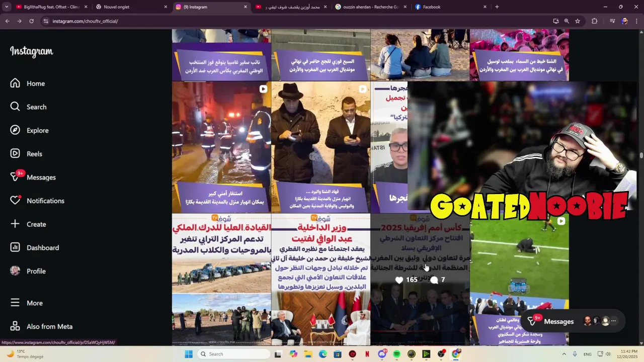Open the Instagram logo home link
The height and width of the screenshot is (362, 644).
click(x=31, y=51)
